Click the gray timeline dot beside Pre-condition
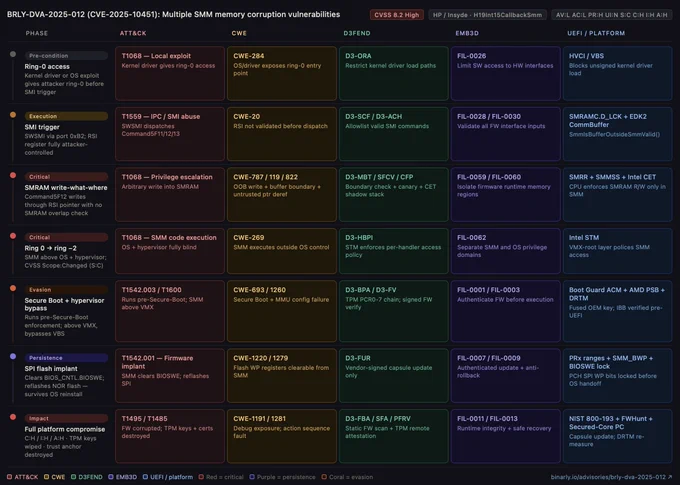 (13, 54)
